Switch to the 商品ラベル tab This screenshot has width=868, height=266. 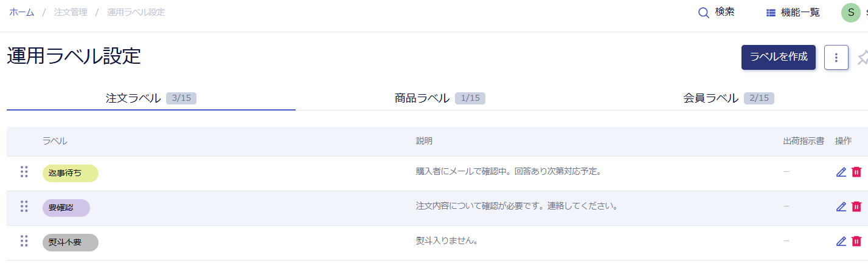pos(440,98)
